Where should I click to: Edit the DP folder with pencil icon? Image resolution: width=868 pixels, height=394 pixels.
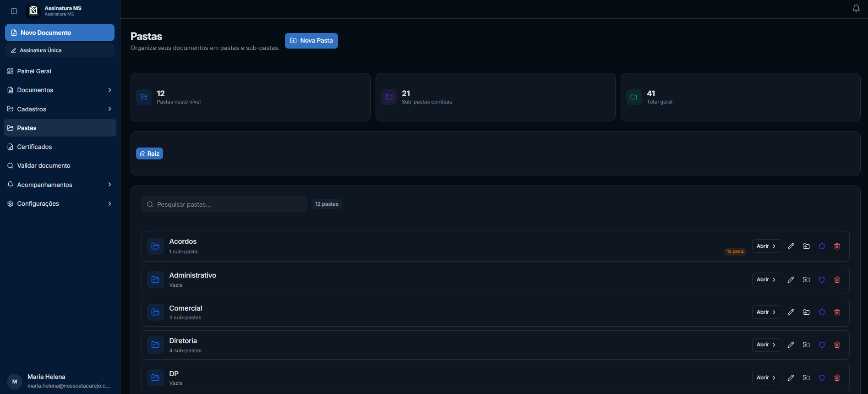[791, 378]
